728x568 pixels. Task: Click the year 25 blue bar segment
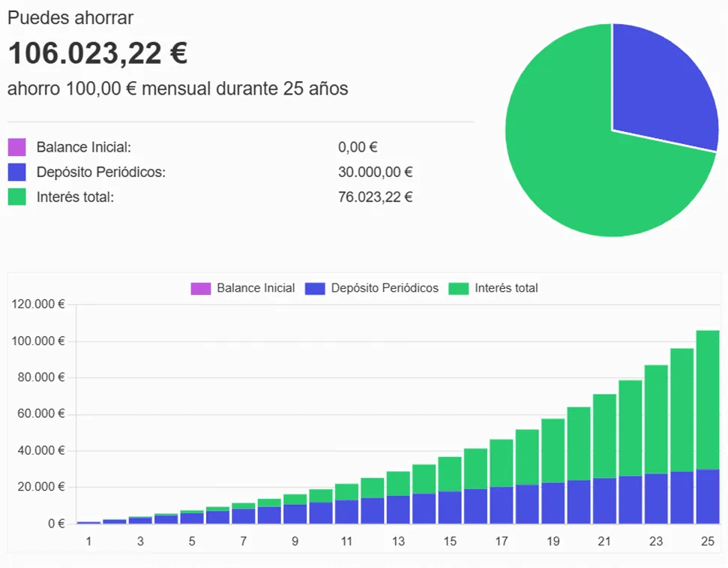coord(708,497)
